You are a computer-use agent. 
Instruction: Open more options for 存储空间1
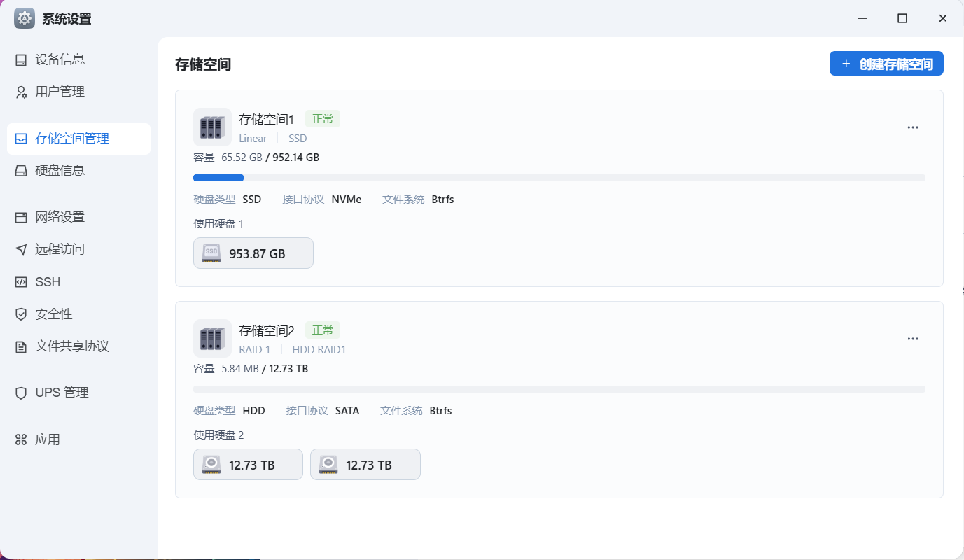click(913, 127)
